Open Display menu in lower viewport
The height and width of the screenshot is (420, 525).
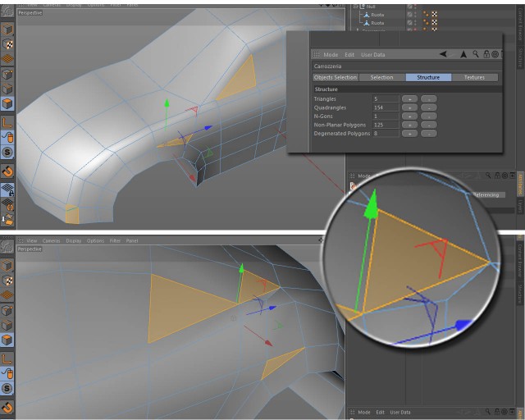pyautogui.click(x=73, y=240)
